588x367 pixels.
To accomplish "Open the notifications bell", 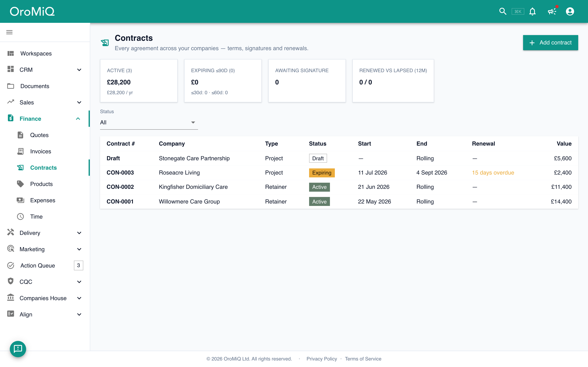I will point(532,11).
